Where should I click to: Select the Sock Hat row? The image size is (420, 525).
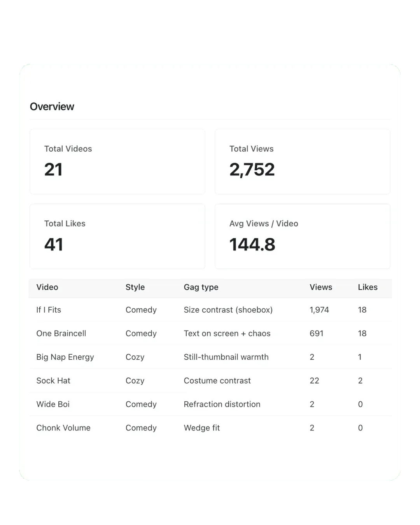(210, 381)
